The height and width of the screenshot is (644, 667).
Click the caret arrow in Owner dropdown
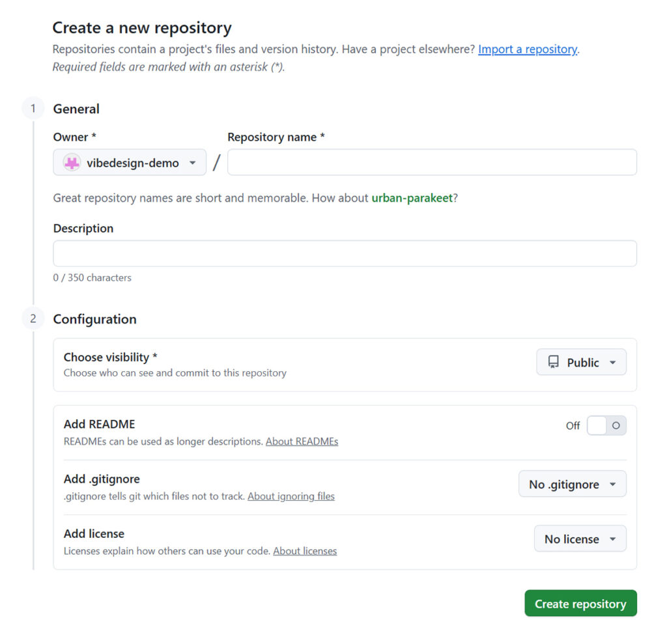point(193,163)
